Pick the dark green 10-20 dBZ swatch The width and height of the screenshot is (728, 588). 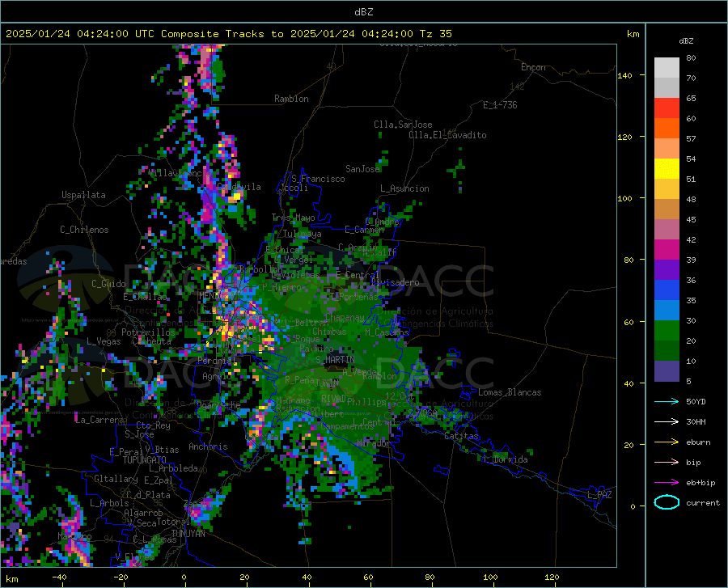pos(667,350)
